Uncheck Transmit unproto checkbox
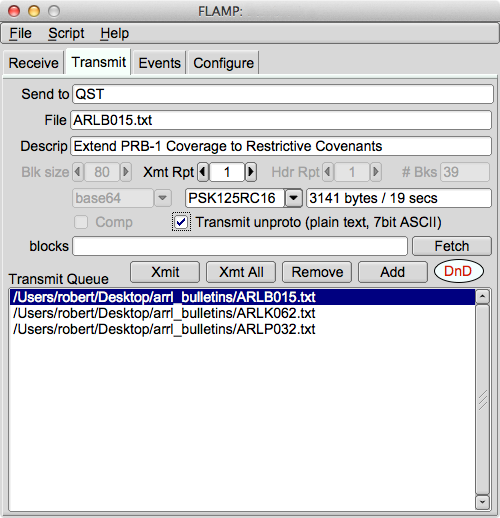This screenshot has width=500, height=518. point(181,222)
